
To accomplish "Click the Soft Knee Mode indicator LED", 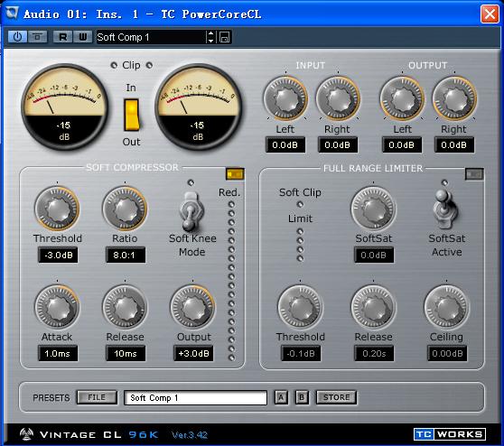I will click(191, 182).
